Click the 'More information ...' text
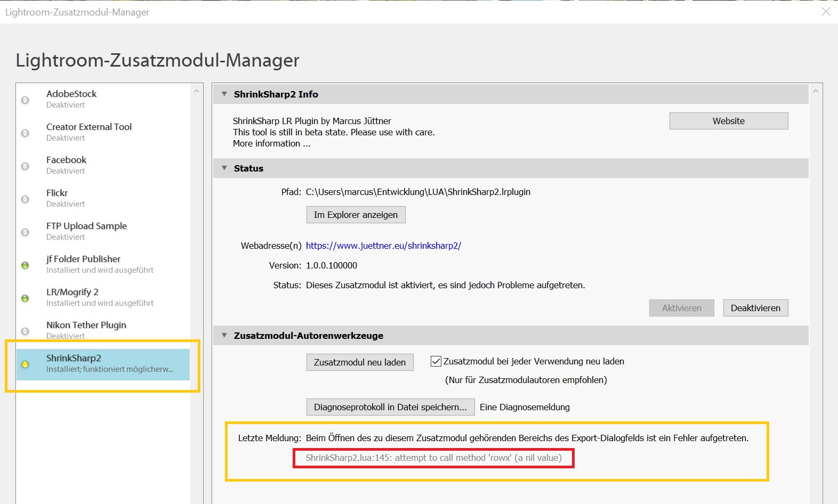 (x=271, y=143)
